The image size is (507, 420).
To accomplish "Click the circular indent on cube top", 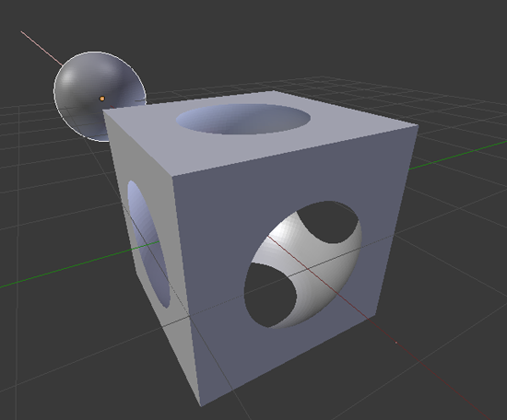I will pos(243,119).
